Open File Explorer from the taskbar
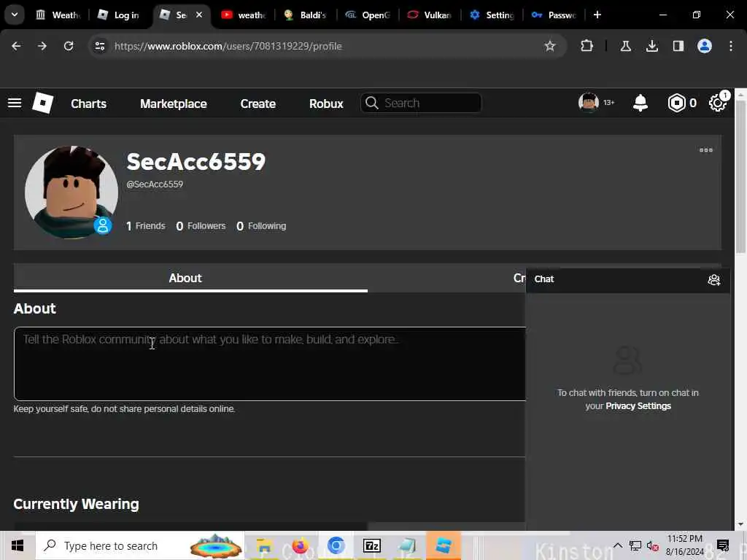The width and height of the screenshot is (747, 560). pyautogui.click(x=264, y=545)
